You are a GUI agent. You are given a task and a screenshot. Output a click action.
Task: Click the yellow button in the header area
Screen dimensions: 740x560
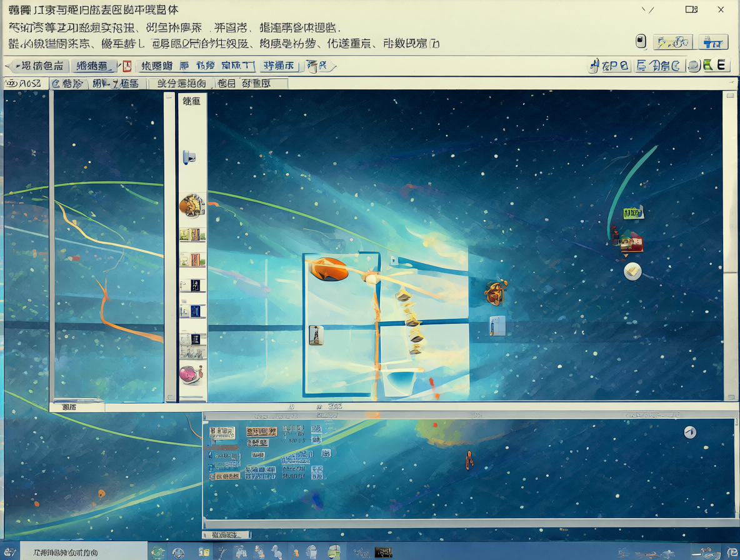pyautogui.click(x=673, y=42)
